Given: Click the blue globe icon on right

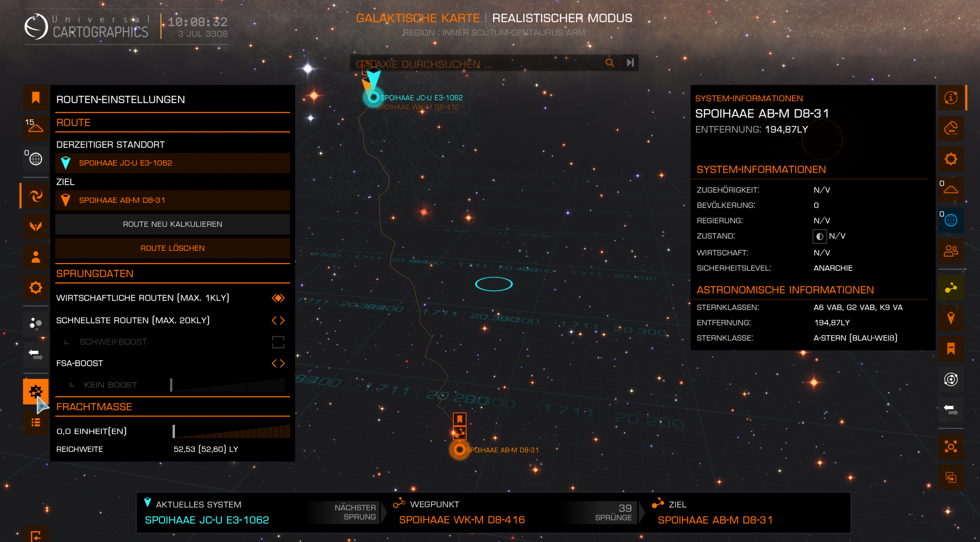Looking at the screenshot, I should pos(951,220).
